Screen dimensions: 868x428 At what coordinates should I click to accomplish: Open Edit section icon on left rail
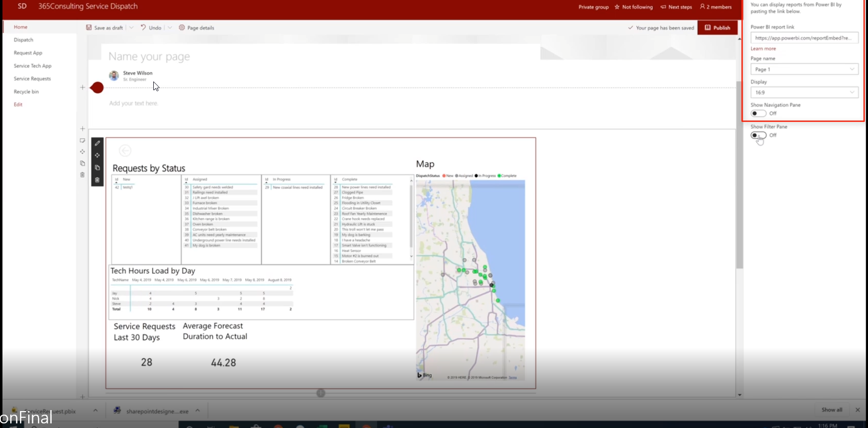coord(83,140)
